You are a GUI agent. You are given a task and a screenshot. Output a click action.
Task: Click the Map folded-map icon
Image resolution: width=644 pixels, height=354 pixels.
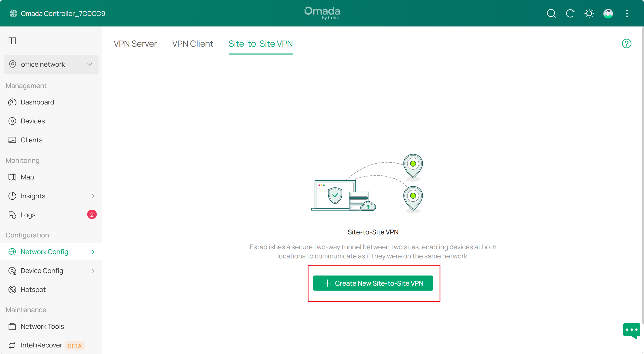point(12,177)
